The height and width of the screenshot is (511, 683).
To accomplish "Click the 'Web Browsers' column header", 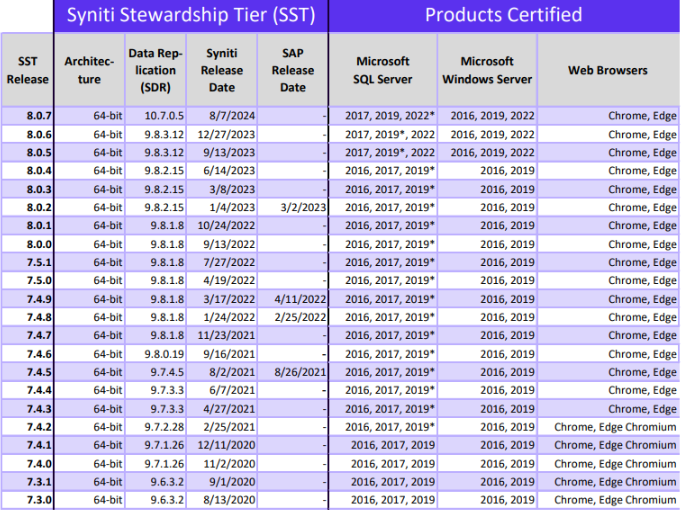I will 608,70.
